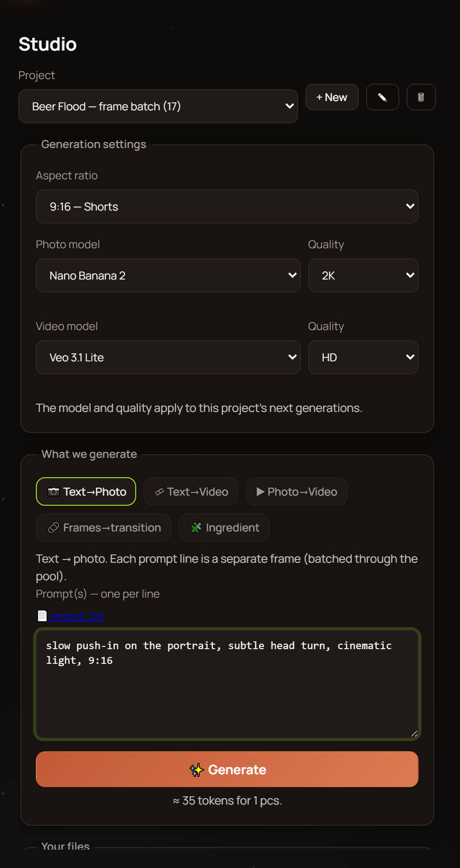Expand the Aspect ratio 9:16 Shorts dropdown
The image size is (460, 868).
[x=227, y=206]
